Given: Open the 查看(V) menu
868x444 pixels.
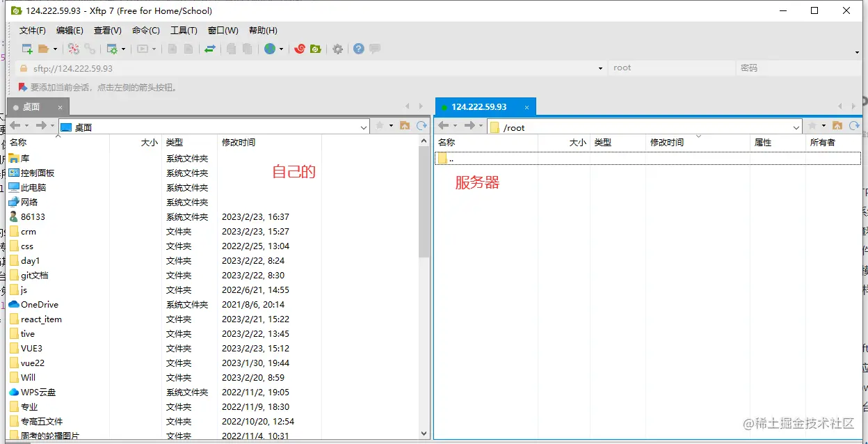Looking at the screenshot, I should pos(108,31).
